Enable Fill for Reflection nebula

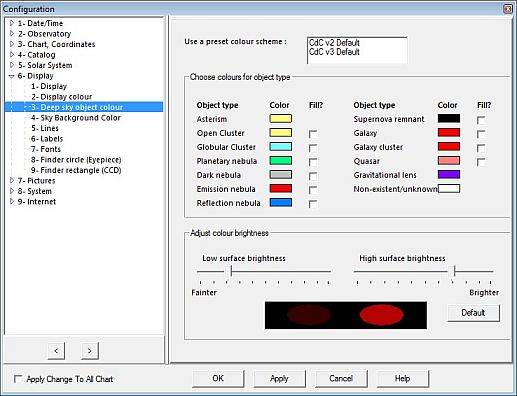tap(313, 204)
